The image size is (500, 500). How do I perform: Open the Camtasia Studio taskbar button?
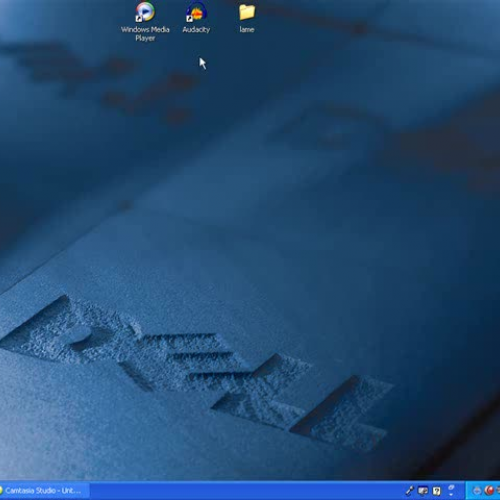pyautogui.click(x=44, y=491)
